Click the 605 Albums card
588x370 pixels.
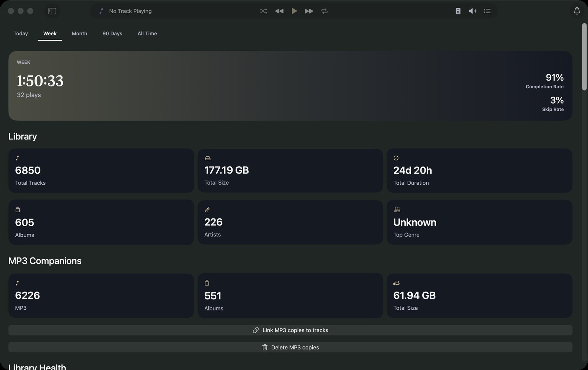pyautogui.click(x=101, y=223)
